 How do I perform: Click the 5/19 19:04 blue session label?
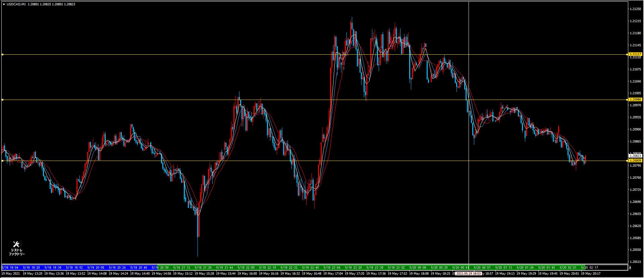point(10,268)
